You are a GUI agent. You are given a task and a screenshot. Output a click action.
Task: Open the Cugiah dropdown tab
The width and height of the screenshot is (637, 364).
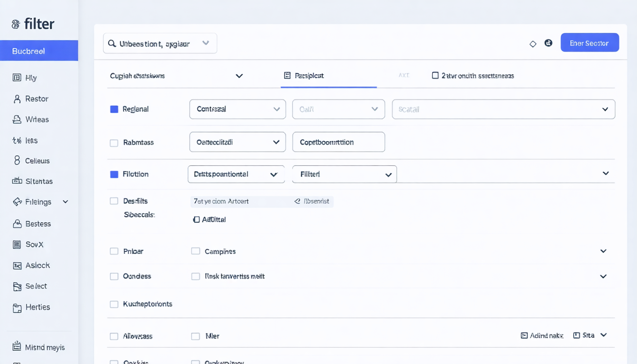(x=176, y=76)
